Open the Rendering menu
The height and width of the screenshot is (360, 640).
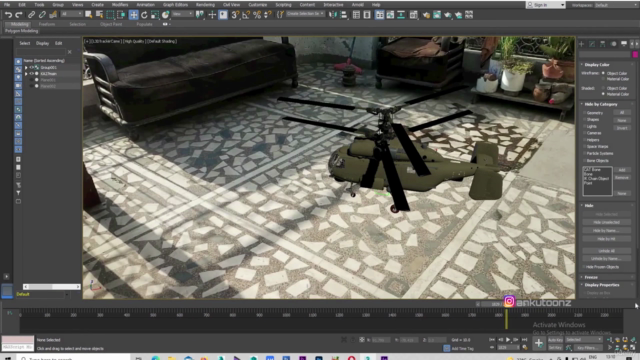point(205,5)
